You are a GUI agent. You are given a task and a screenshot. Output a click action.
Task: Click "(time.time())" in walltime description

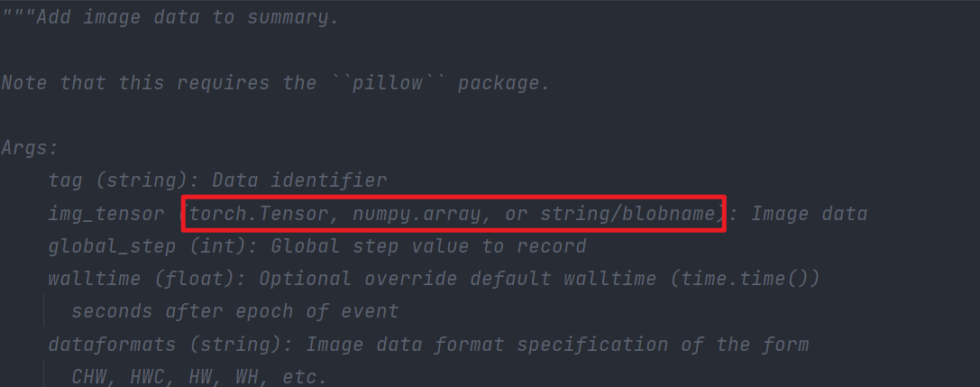click(745, 279)
